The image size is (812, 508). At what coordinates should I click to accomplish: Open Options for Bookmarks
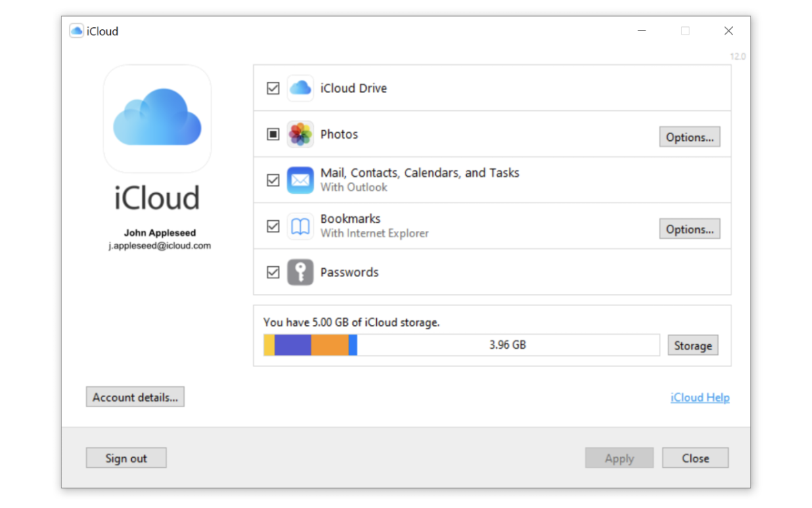click(x=690, y=228)
